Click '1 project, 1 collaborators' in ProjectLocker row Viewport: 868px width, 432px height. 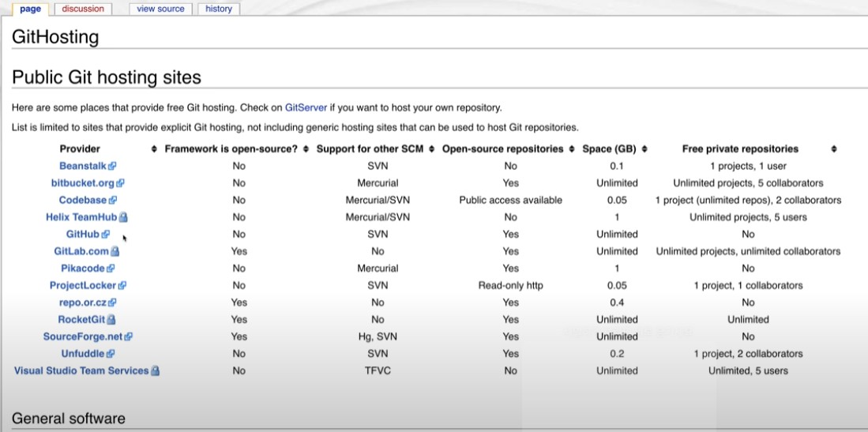(748, 286)
